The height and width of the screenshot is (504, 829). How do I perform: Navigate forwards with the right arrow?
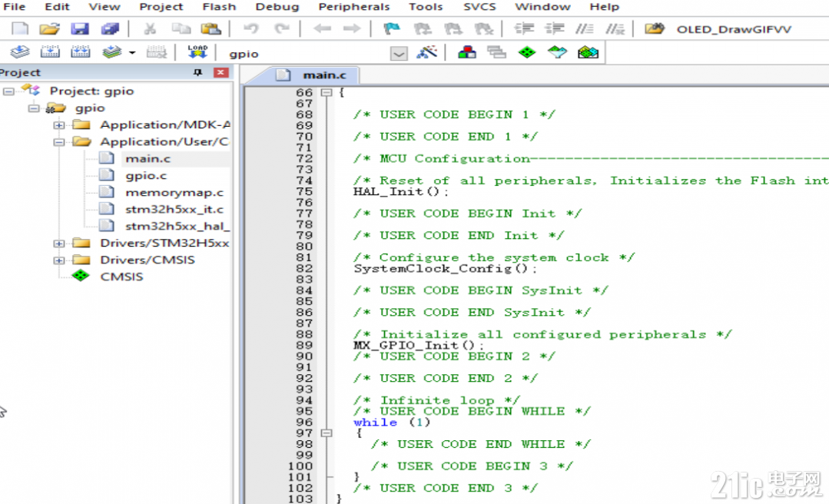(x=352, y=28)
